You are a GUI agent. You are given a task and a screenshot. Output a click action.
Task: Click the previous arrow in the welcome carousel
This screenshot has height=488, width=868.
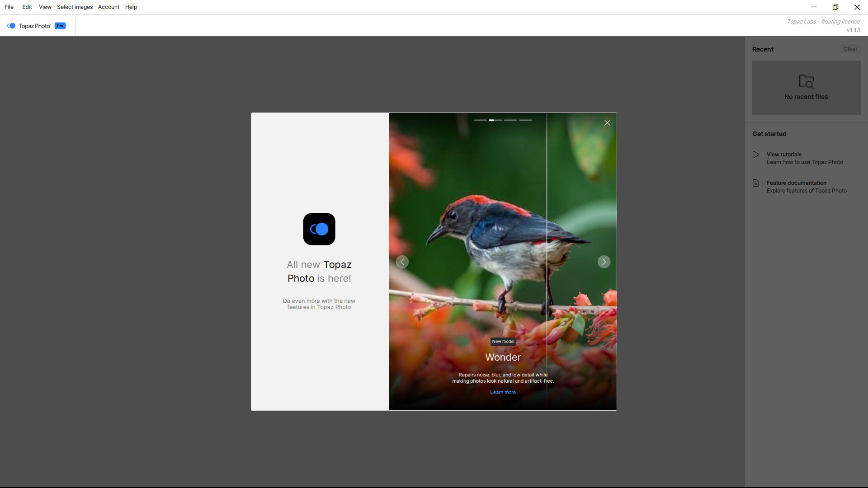(x=402, y=262)
